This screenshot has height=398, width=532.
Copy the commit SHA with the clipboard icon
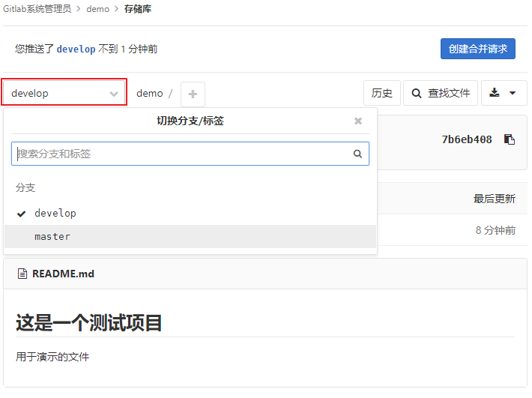point(510,139)
